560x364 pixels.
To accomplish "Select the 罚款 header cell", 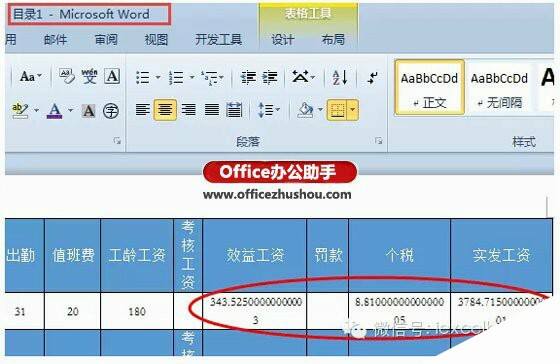I will pyautogui.click(x=328, y=255).
